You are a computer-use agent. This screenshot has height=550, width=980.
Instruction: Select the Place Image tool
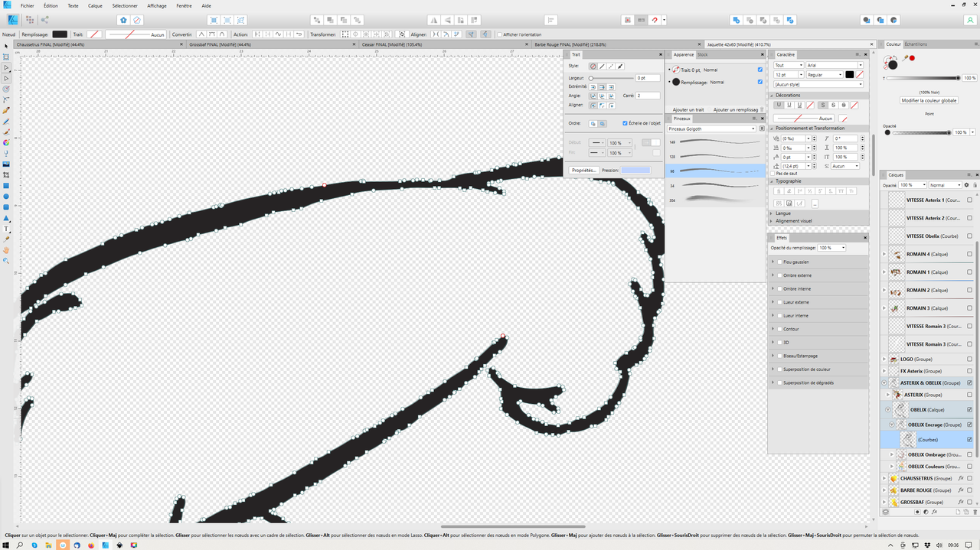[x=6, y=164]
